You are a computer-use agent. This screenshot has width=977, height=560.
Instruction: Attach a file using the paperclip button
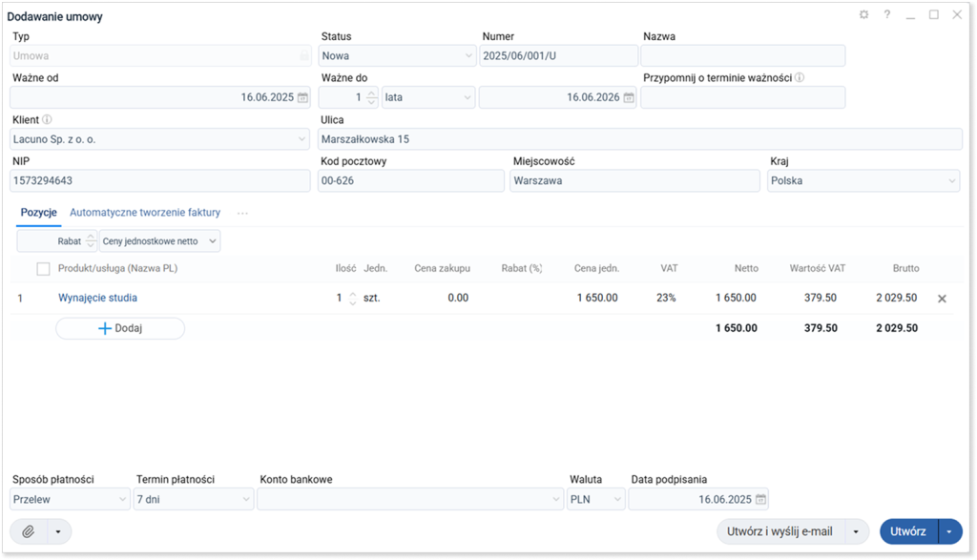(x=28, y=532)
